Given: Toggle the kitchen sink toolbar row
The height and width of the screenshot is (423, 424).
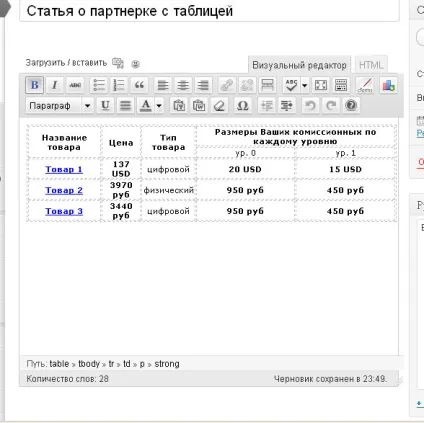Looking at the screenshot, I should point(341,85).
